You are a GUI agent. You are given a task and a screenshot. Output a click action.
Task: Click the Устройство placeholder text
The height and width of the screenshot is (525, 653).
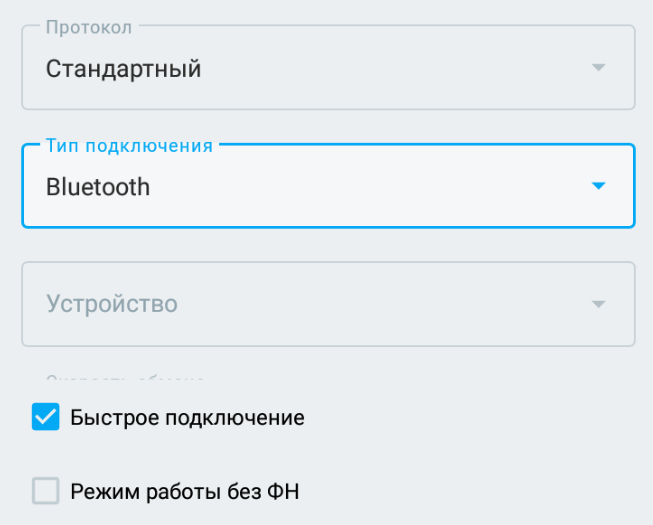[112, 304]
